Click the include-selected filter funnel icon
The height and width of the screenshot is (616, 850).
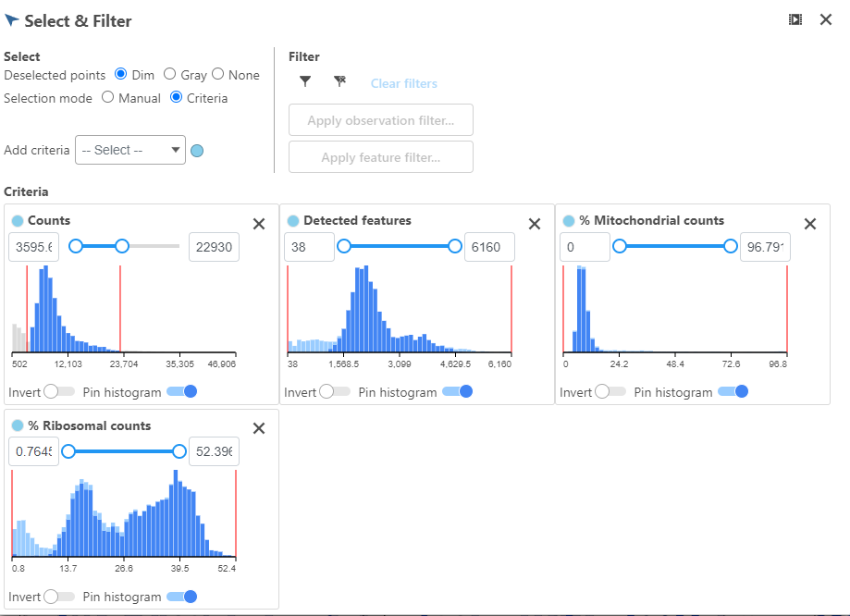305,81
